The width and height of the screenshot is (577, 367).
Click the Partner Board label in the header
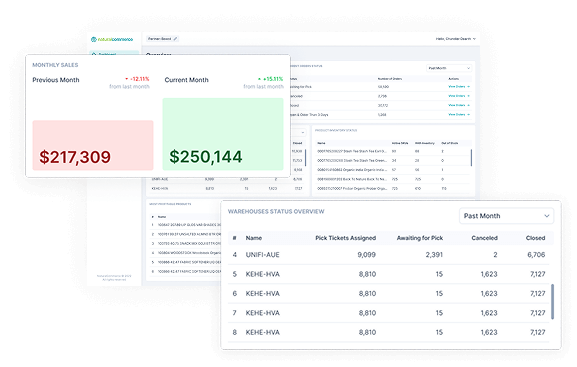[160, 39]
